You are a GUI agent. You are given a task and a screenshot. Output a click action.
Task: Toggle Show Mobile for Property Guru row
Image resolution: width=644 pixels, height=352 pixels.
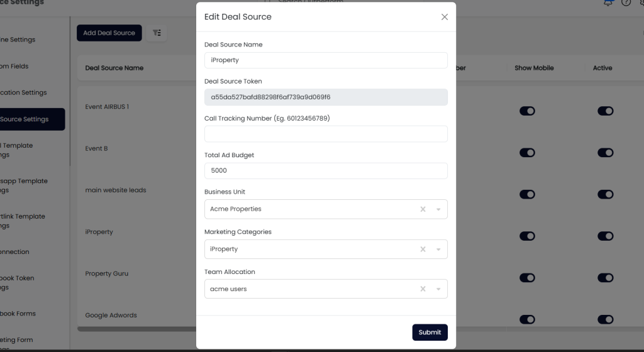click(x=527, y=278)
